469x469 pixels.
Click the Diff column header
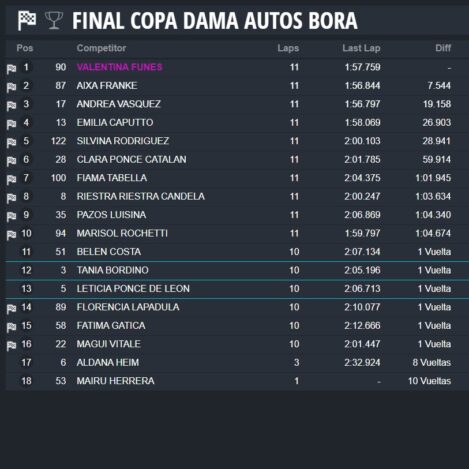coord(443,48)
